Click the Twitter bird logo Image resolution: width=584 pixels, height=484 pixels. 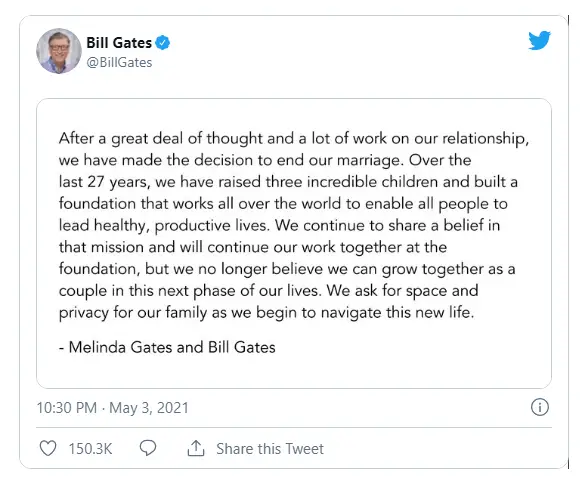539,40
